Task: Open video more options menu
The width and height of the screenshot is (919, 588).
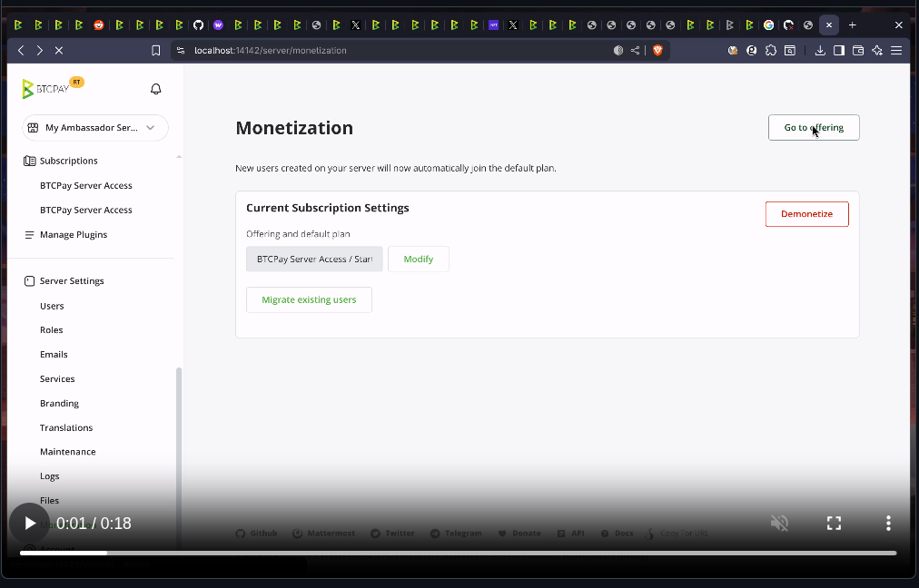Action: point(888,523)
